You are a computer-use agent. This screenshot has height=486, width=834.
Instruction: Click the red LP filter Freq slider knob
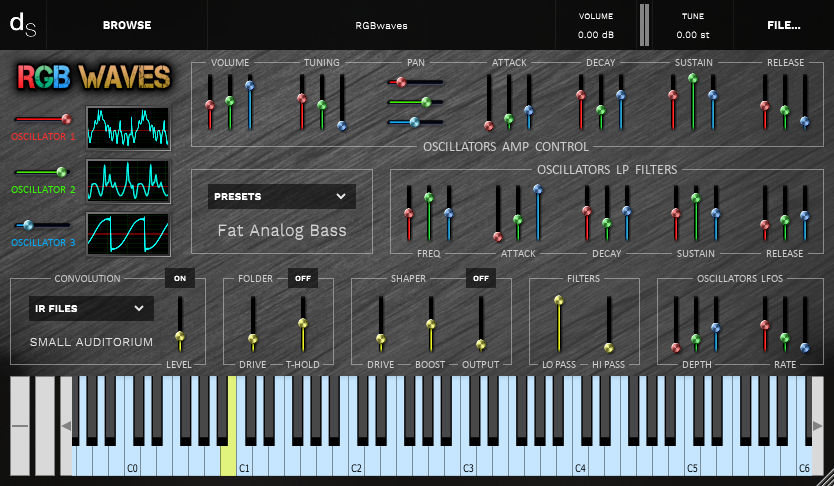[x=408, y=213]
